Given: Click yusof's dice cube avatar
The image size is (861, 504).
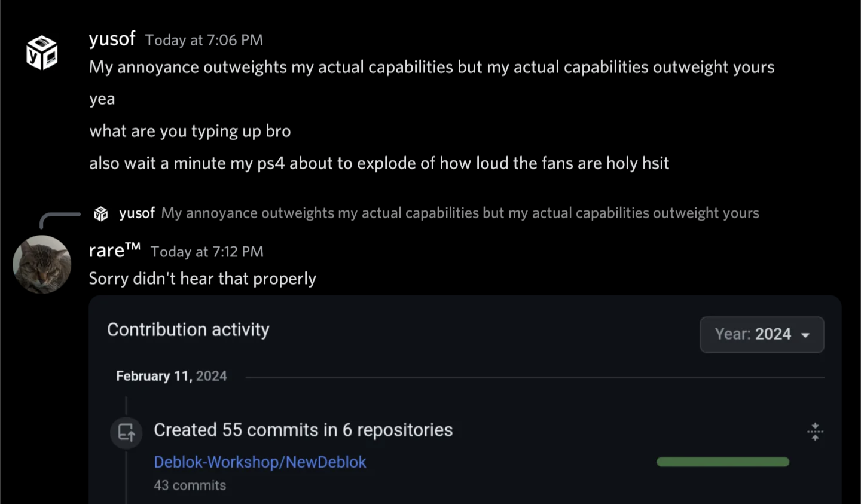Looking at the screenshot, I should pyautogui.click(x=42, y=53).
